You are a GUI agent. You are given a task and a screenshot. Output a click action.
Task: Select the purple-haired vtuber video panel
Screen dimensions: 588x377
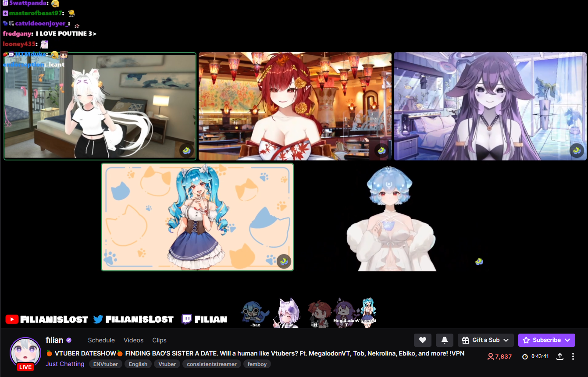click(490, 106)
